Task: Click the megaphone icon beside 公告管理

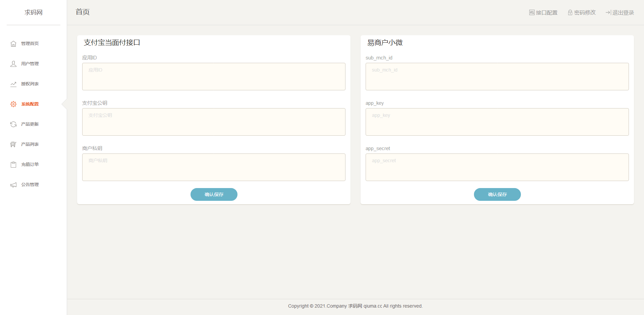Action: click(13, 185)
